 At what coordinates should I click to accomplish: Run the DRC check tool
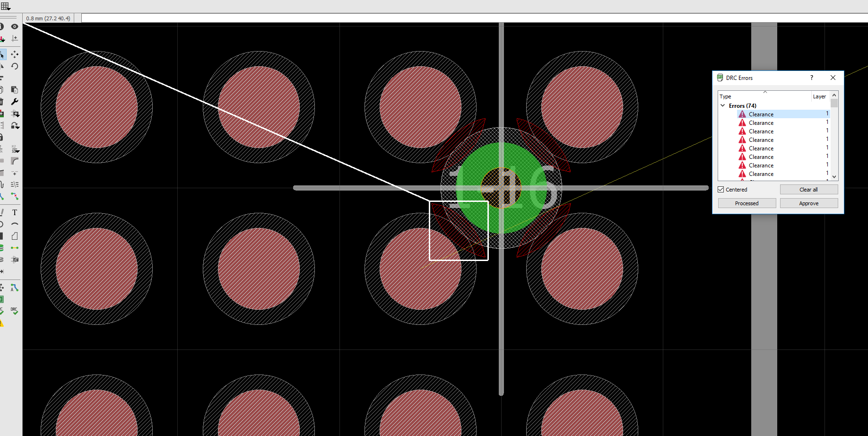14,310
